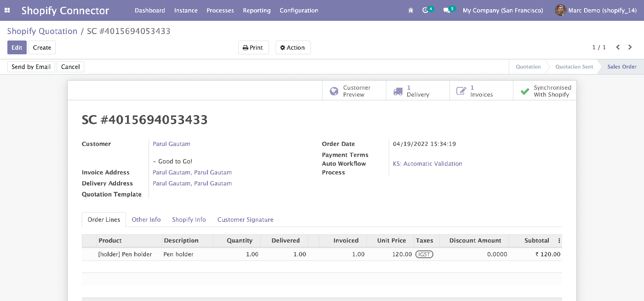
Task: Click the Invoices pencil icon
Action: pos(461,91)
